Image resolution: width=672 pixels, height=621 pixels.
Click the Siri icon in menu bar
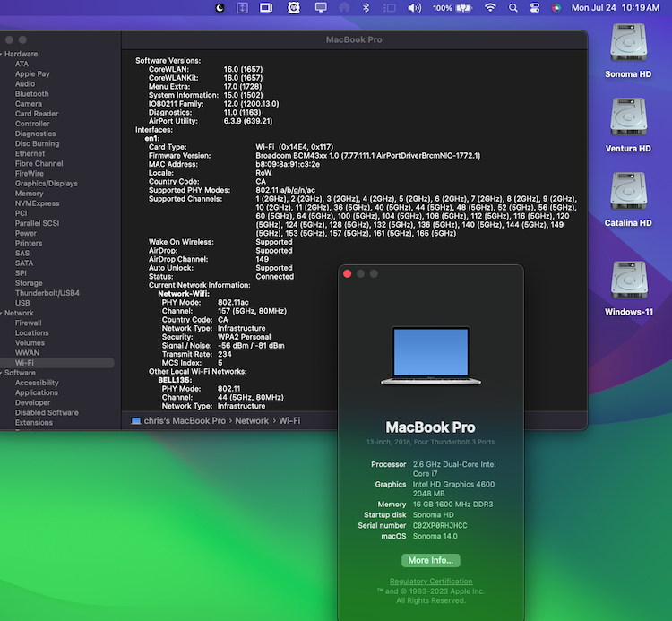[556, 8]
